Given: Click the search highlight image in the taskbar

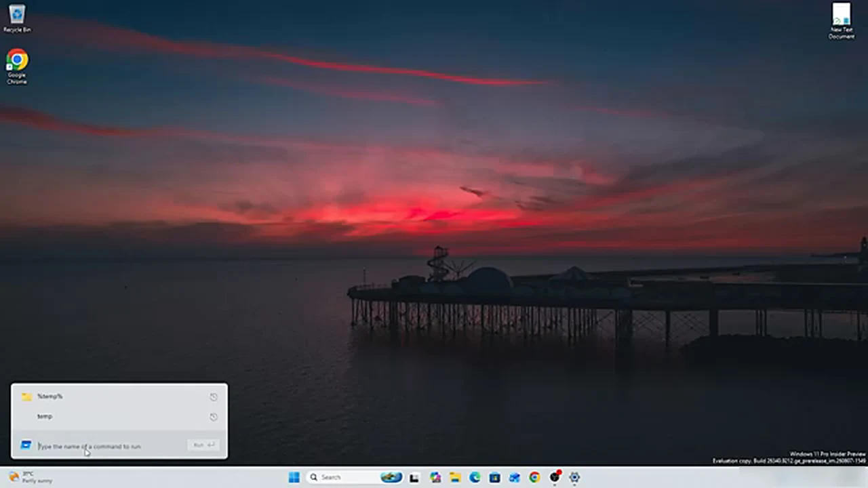Looking at the screenshot, I should (x=391, y=477).
